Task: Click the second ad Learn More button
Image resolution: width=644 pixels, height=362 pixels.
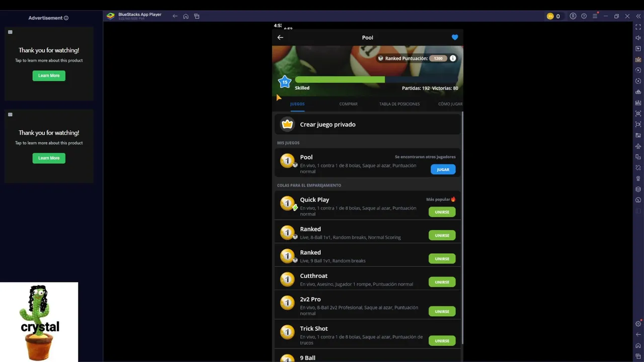Action: coord(49,158)
